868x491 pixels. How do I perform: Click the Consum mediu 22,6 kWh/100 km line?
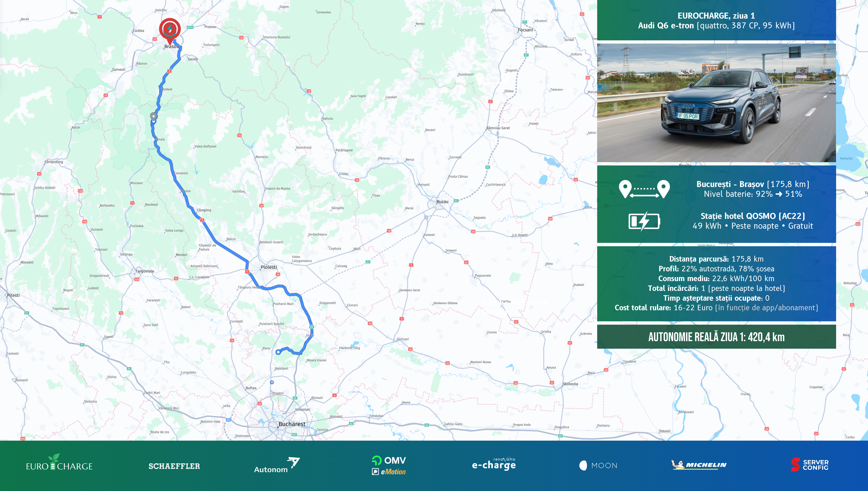click(716, 279)
